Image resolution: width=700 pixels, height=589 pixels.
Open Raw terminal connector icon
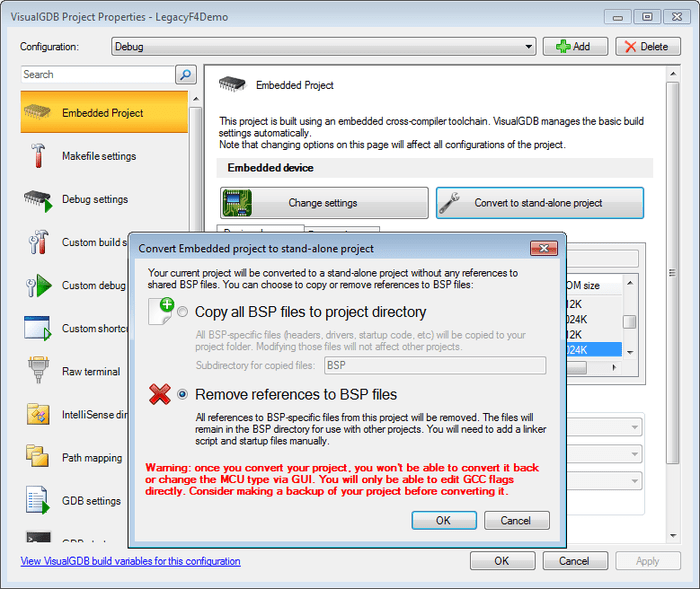(x=38, y=370)
